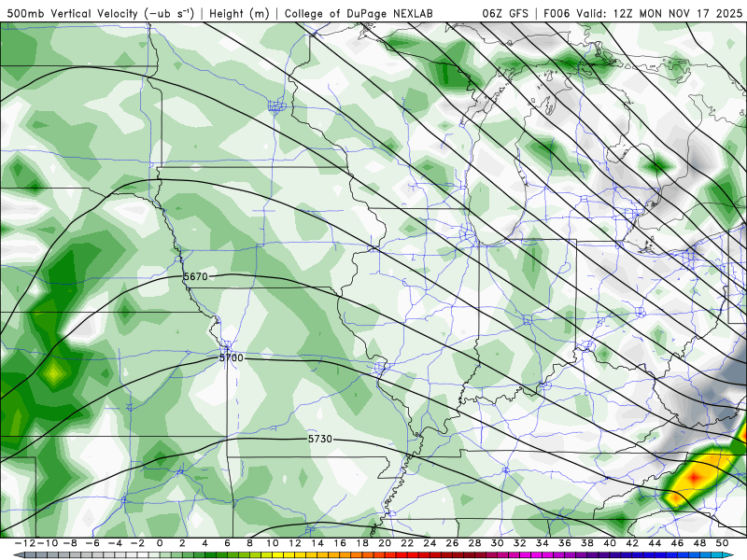Viewport: 747px width, 560px height.
Task: Click the left arrow tip of the colorbar
Action: pos(18,555)
